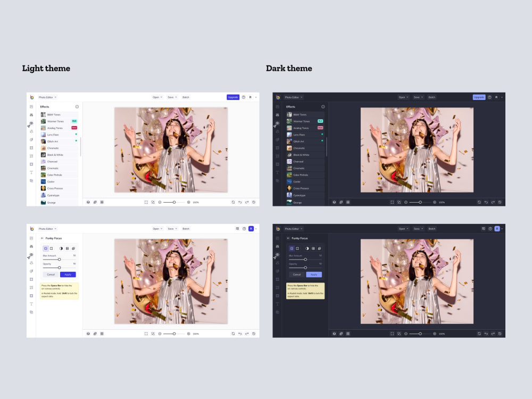This screenshot has width=532, height=399.
Task: Expand Save dropdown in light Effects screen
Action: coord(172,97)
